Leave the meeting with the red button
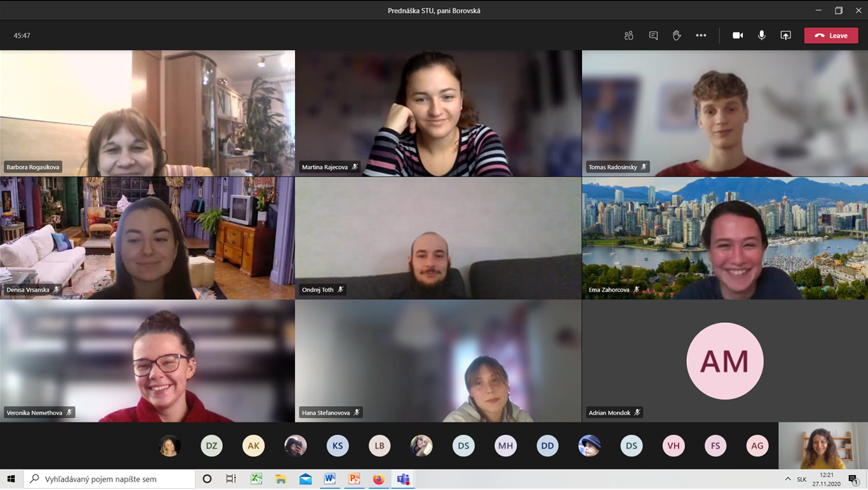The width and height of the screenshot is (868, 490). [x=831, y=35]
